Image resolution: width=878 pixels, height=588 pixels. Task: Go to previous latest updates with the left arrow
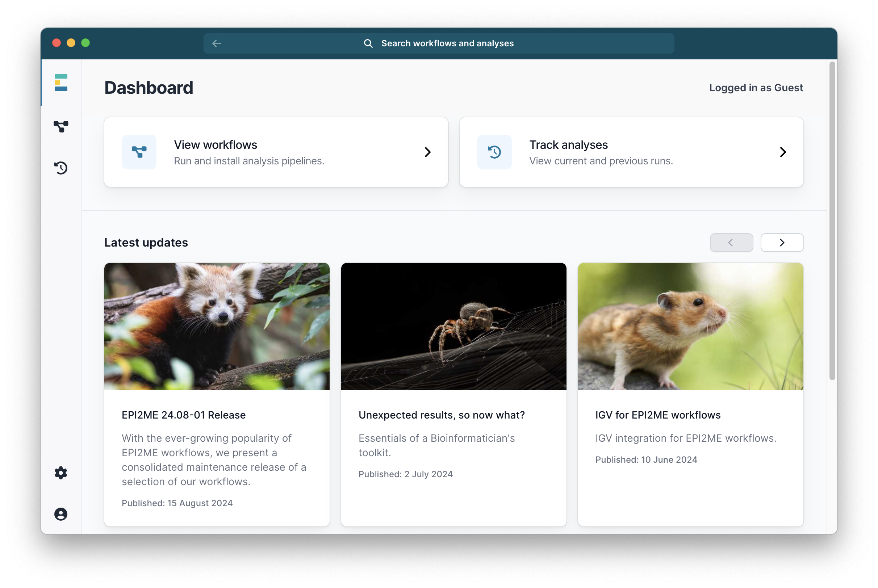[x=731, y=243]
